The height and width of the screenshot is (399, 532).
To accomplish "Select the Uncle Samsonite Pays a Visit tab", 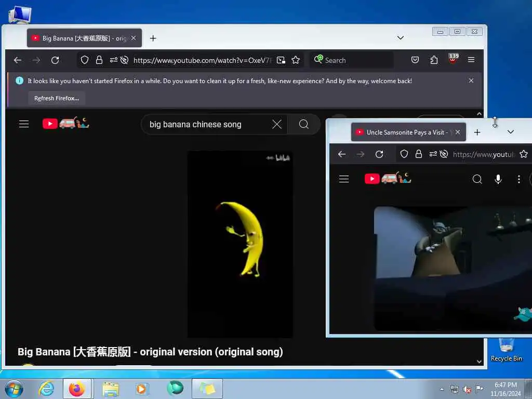I will (408, 132).
